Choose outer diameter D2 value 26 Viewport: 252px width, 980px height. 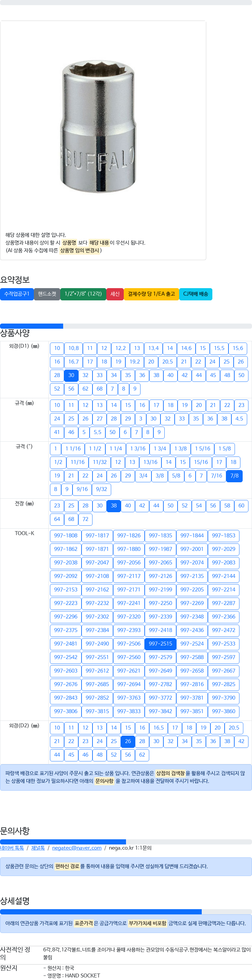pos(128,741)
